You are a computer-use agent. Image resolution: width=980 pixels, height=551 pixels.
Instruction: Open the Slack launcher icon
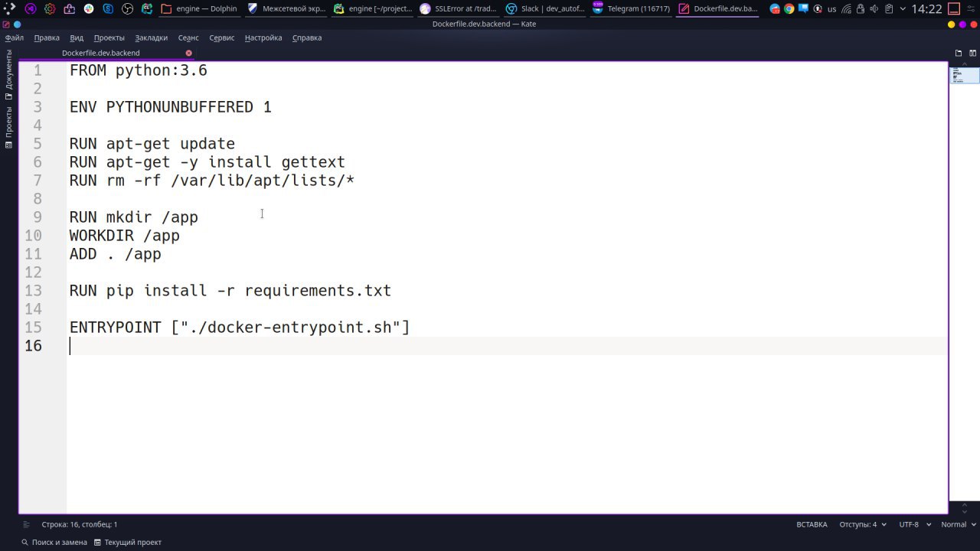click(89, 9)
